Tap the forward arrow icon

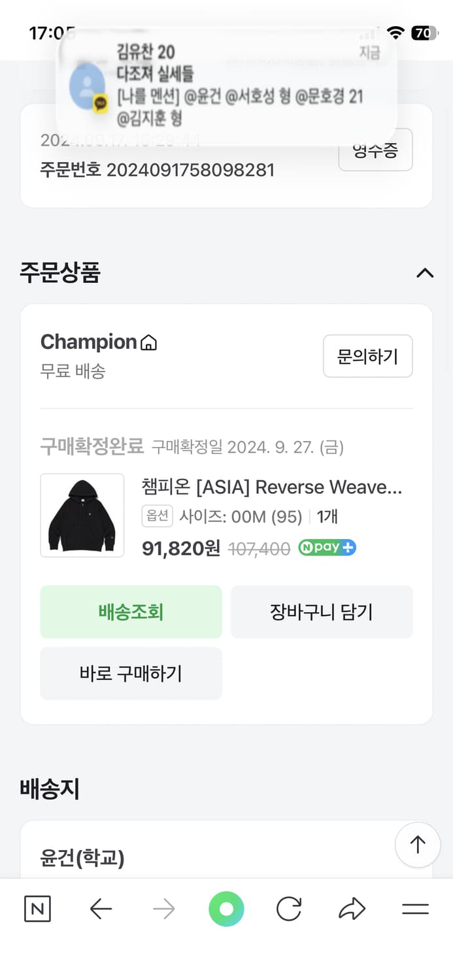tap(163, 909)
